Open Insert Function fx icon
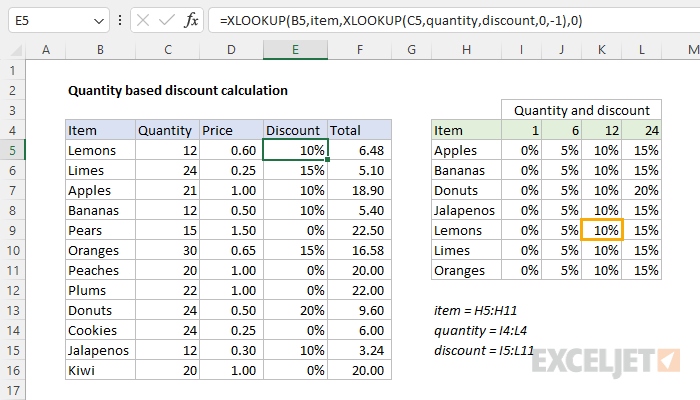 click(191, 21)
